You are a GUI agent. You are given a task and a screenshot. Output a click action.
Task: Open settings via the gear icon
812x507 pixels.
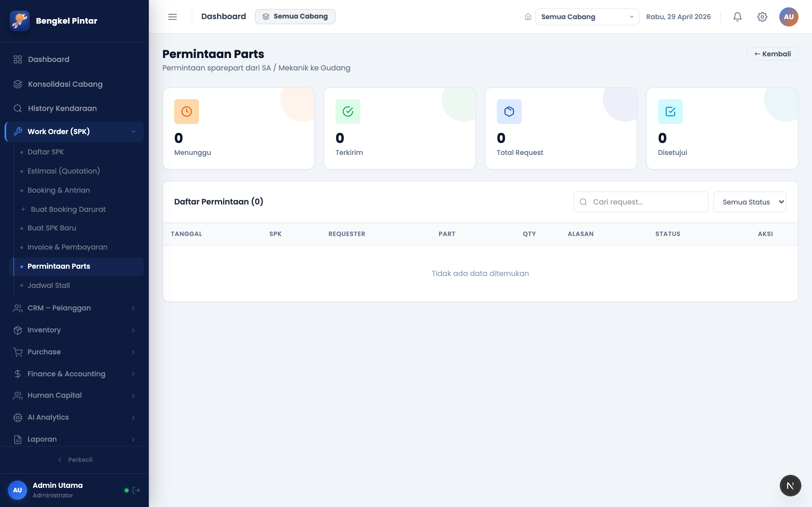click(762, 17)
